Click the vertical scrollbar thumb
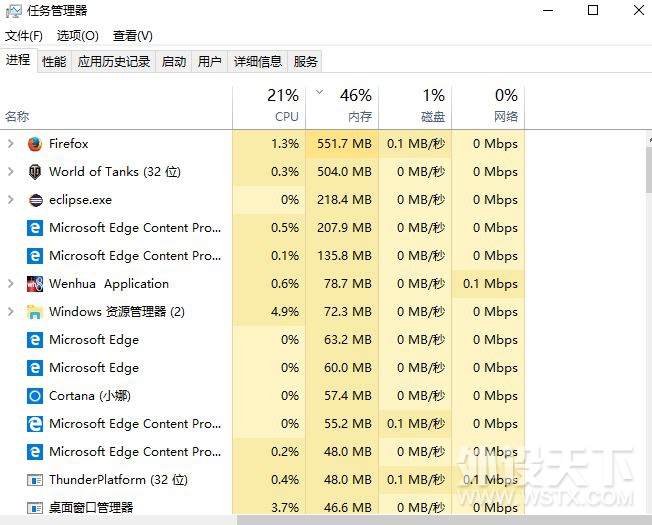652x525 pixels. (649, 170)
